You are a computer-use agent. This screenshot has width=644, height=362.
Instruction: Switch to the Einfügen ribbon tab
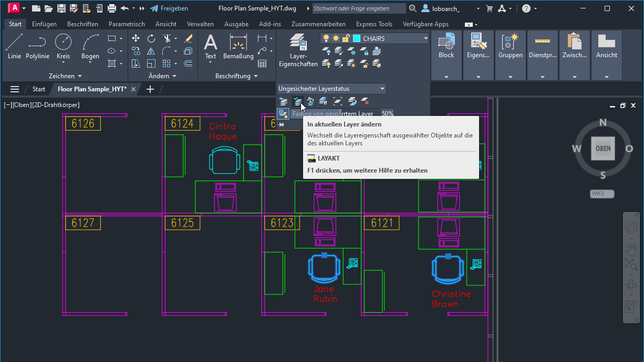[44, 24]
